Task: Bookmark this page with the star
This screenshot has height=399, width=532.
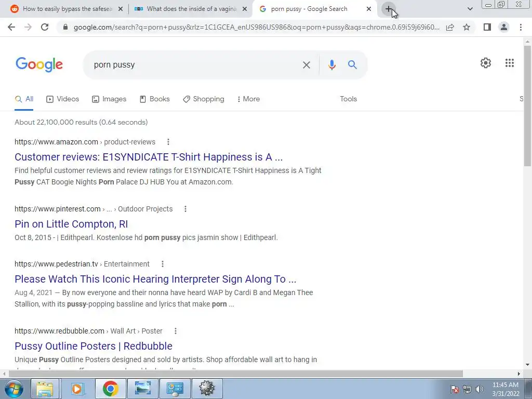Action: click(x=467, y=27)
